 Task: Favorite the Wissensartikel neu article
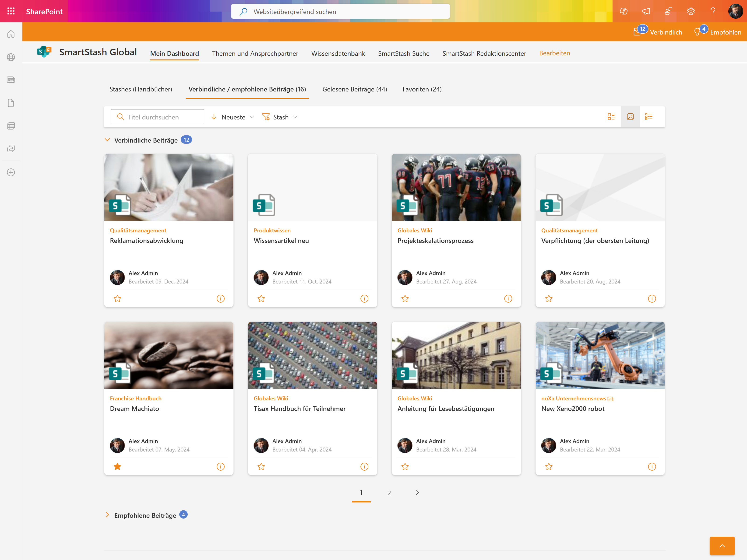coord(261,298)
